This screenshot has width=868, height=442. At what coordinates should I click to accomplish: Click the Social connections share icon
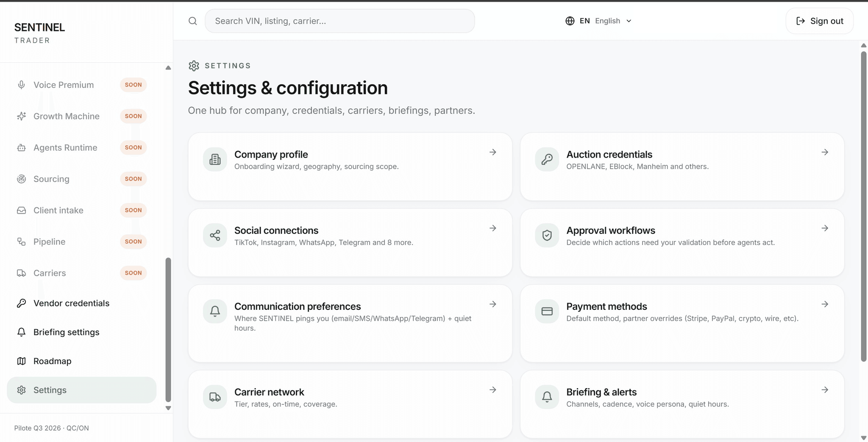(x=215, y=235)
